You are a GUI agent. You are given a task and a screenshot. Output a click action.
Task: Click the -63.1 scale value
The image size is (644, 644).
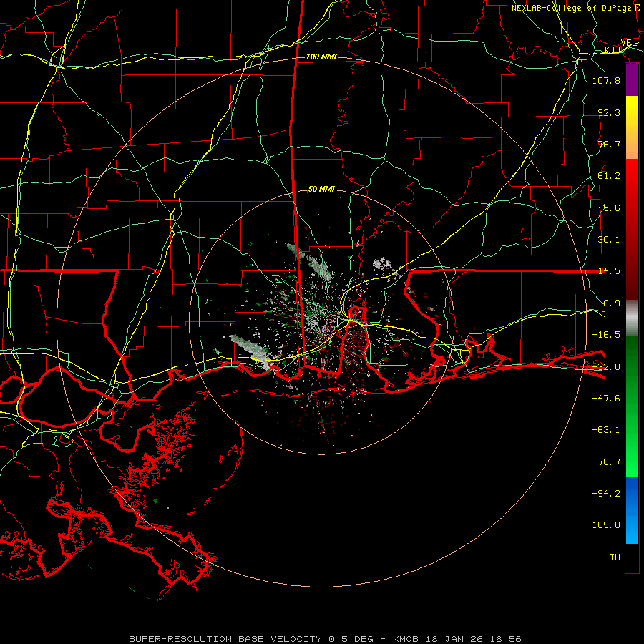606,430
